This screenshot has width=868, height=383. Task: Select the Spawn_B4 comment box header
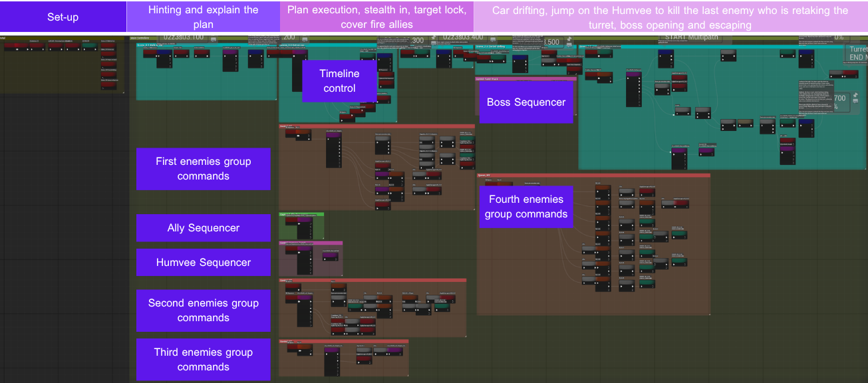point(593,176)
